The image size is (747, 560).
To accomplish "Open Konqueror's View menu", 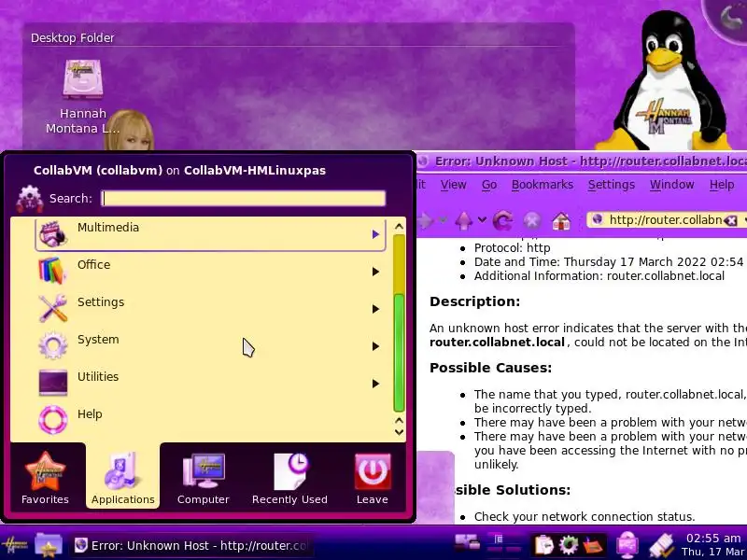I will pyautogui.click(x=453, y=184).
